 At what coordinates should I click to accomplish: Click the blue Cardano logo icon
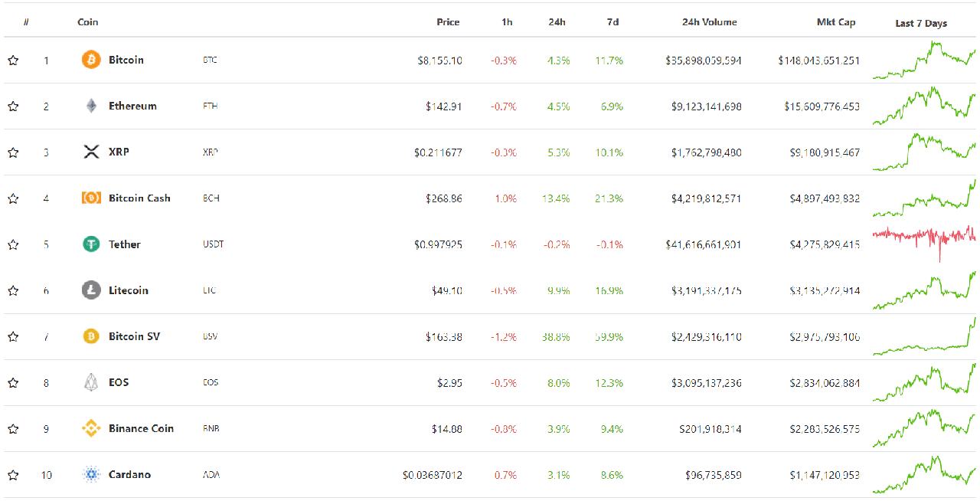pyautogui.click(x=91, y=475)
